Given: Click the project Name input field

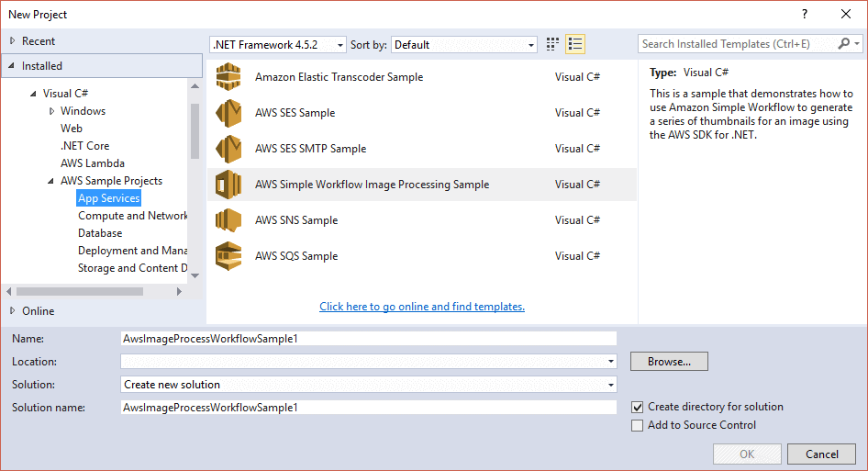Looking at the screenshot, I should point(369,339).
